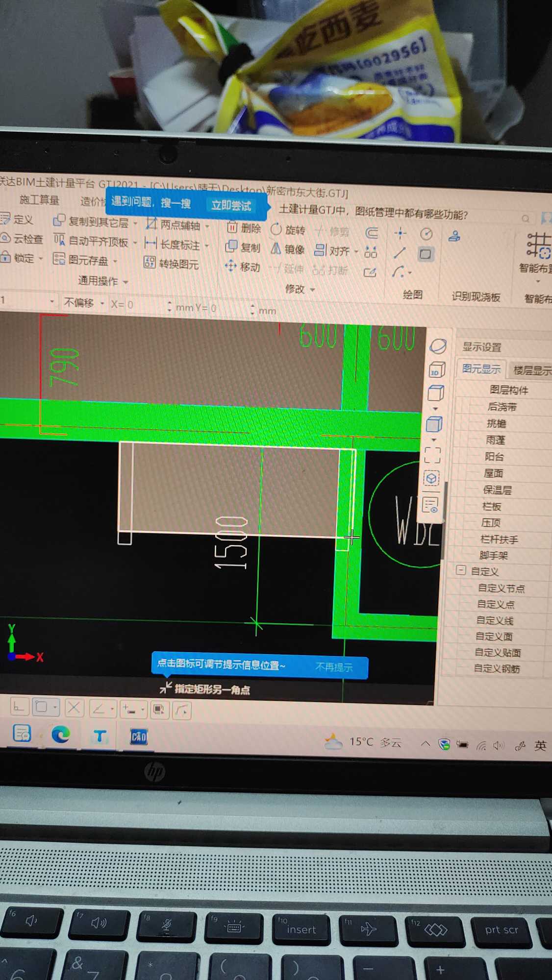This screenshot has width=552, height=980.
Task: Click 立即尝试 in the blue tip
Action: click(x=231, y=205)
